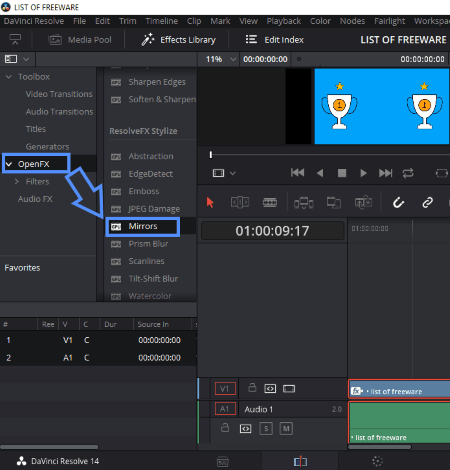Select Video Transitions in Toolbox

(x=59, y=94)
